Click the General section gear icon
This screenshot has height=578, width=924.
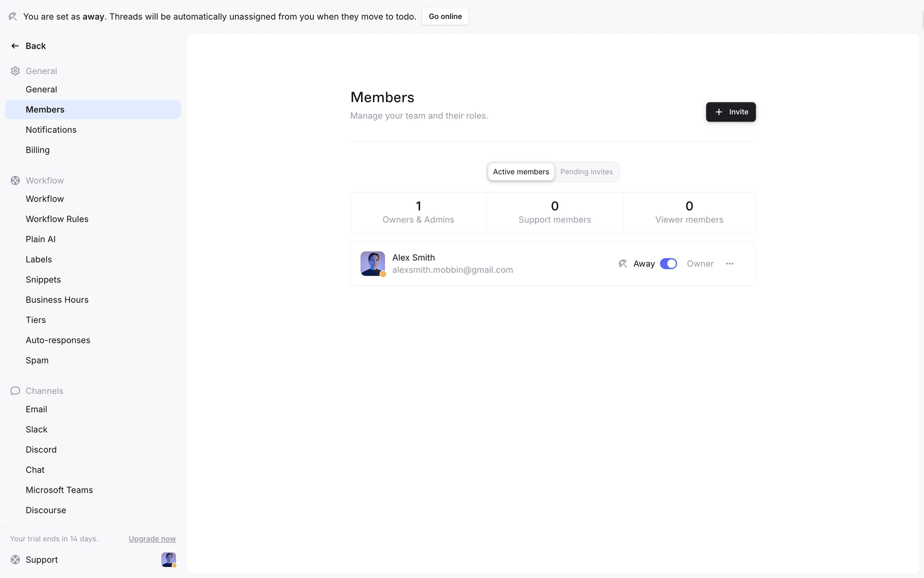[15, 71]
